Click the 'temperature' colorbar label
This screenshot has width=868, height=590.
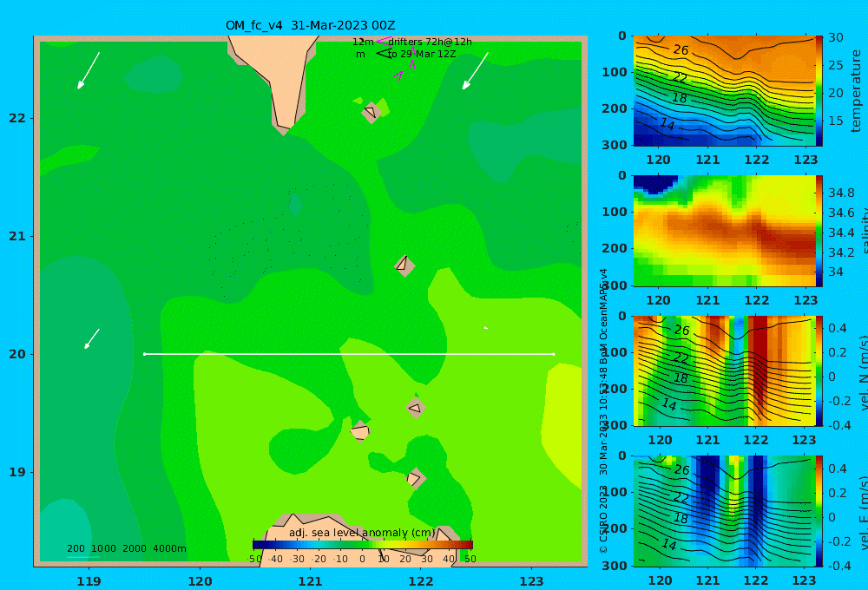pyautogui.click(x=856, y=91)
